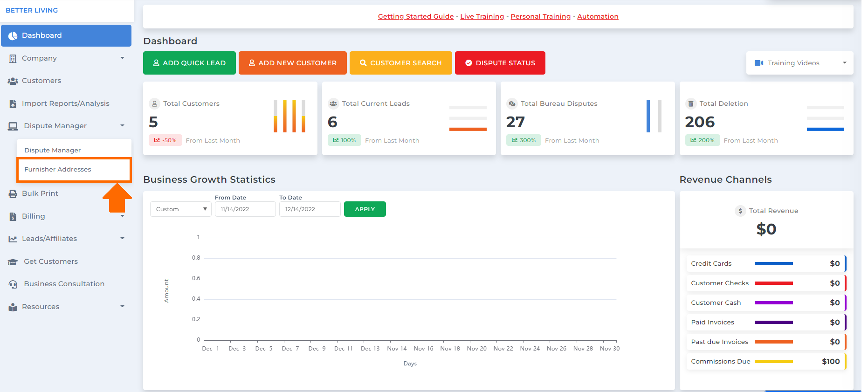868x392 pixels.
Task: Click the Resources book reader icon
Action: pyautogui.click(x=13, y=307)
